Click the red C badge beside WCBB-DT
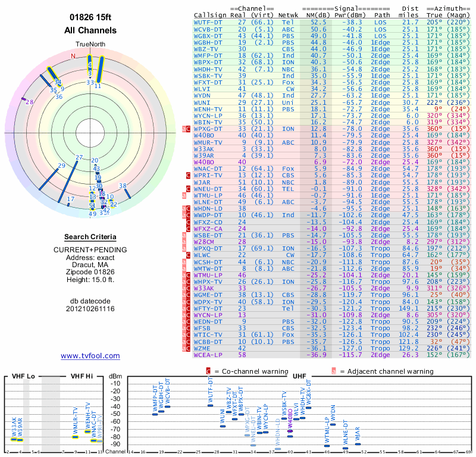The width and height of the screenshot is (476, 457). pos(188,342)
